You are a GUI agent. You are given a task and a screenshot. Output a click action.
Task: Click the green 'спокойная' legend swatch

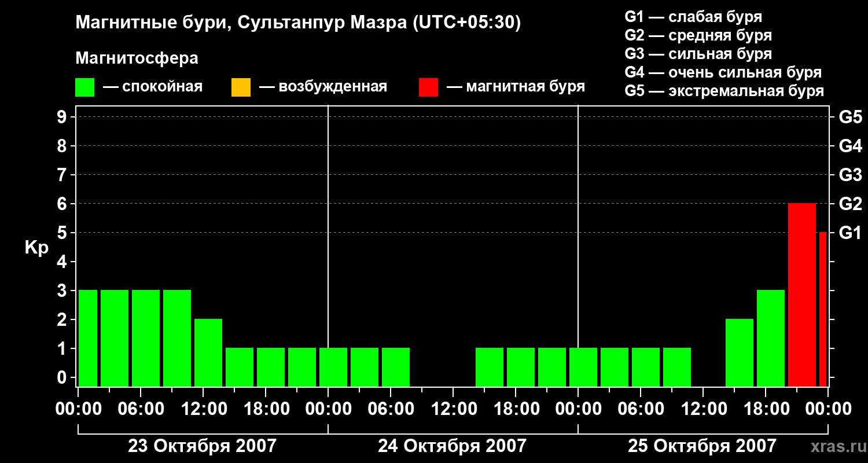point(84,87)
